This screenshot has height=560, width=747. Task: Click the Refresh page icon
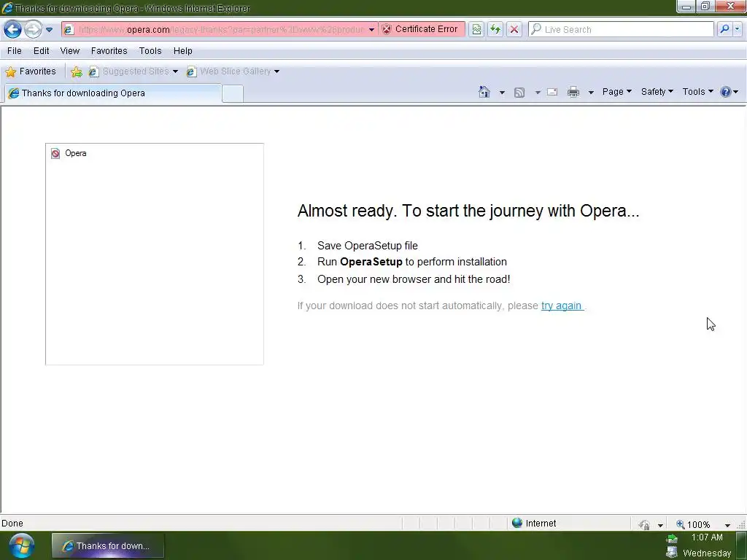point(495,29)
